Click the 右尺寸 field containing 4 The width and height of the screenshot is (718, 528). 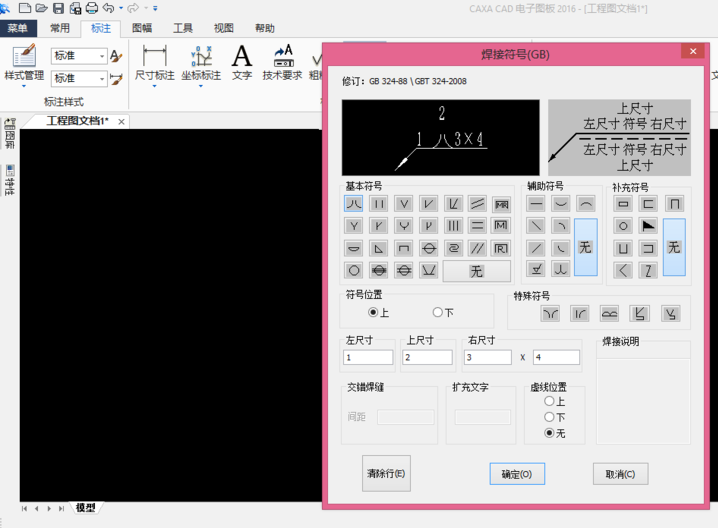tap(556, 357)
